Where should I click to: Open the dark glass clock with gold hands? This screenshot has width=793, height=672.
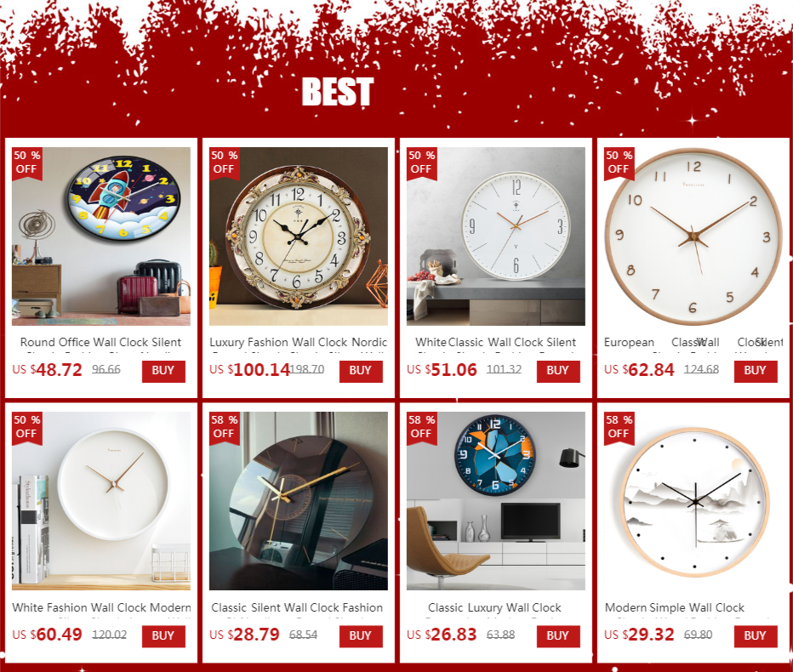(x=299, y=501)
